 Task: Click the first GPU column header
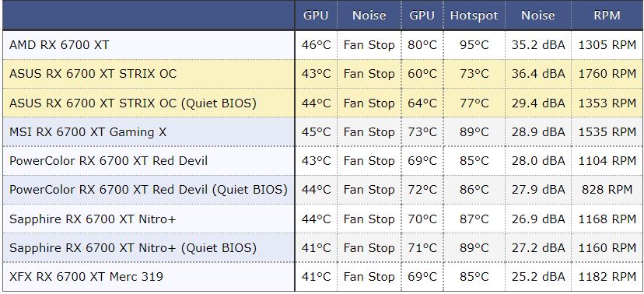[316, 16]
